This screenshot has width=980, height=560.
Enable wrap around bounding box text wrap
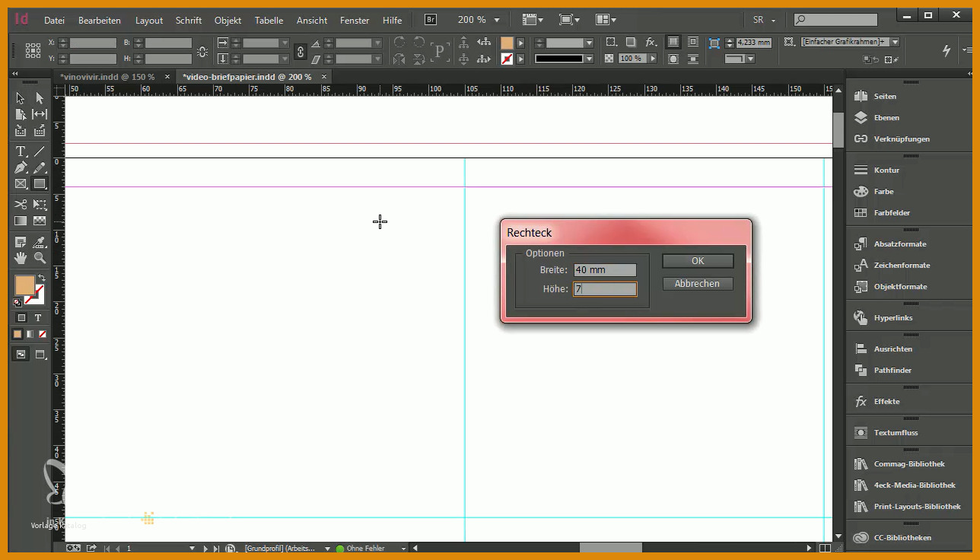pyautogui.click(x=693, y=43)
